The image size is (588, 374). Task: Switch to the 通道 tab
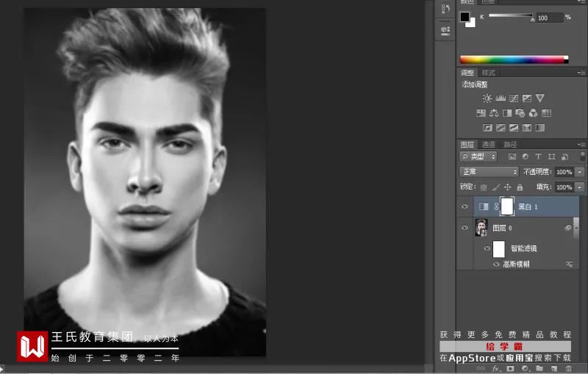click(x=489, y=144)
